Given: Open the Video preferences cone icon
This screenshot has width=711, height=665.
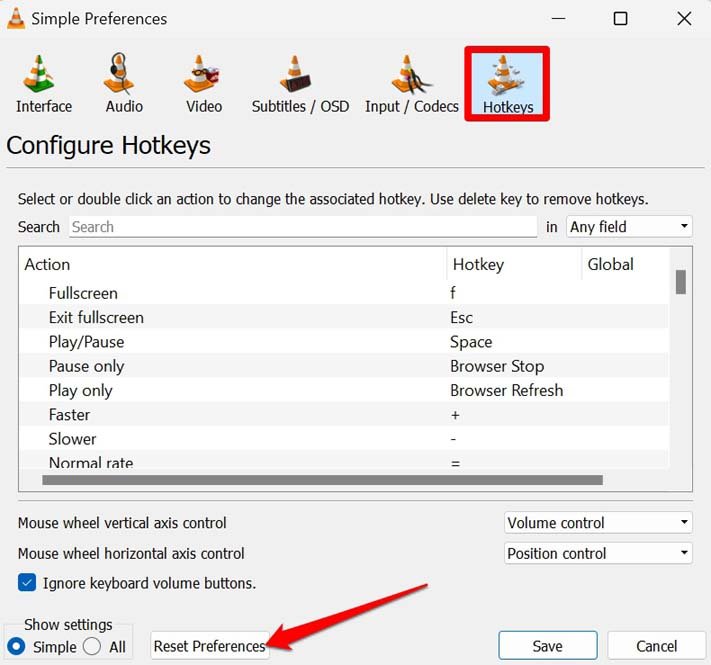Looking at the screenshot, I should pos(202,74).
